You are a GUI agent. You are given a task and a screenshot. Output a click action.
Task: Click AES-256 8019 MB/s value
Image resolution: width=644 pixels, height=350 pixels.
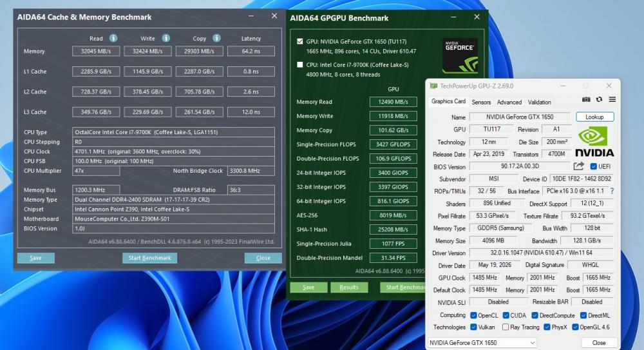click(x=393, y=215)
